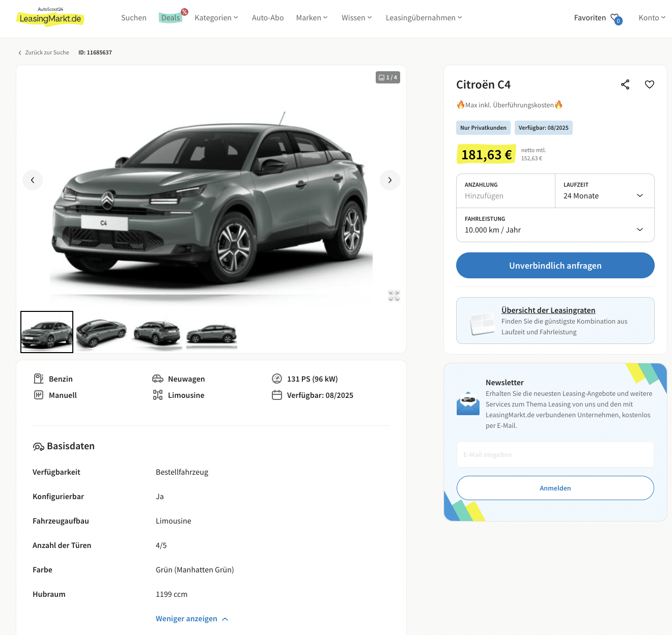Click the calendar icon beside Verfügbar 08/2025

[277, 395]
